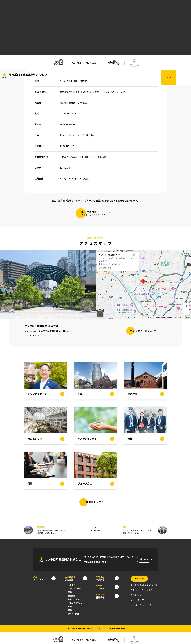Click external link icon beside IR・決算情報
This screenshot has height=644, width=191.
point(109,213)
